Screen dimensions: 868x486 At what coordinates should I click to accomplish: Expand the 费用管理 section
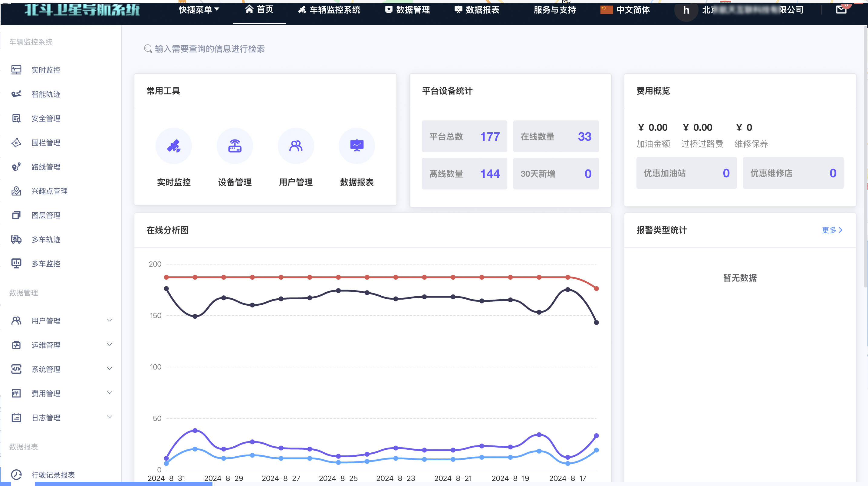[x=46, y=393]
